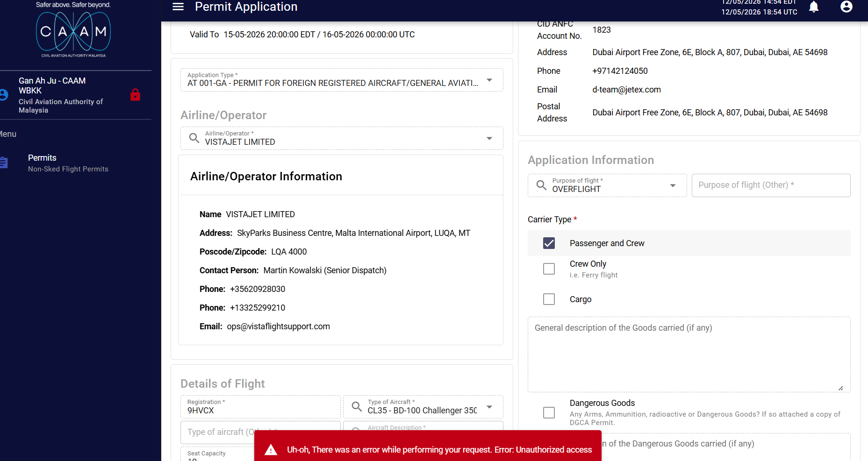Click the warning triangle icon in error banner
This screenshot has height=461, width=868.
click(x=271, y=450)
